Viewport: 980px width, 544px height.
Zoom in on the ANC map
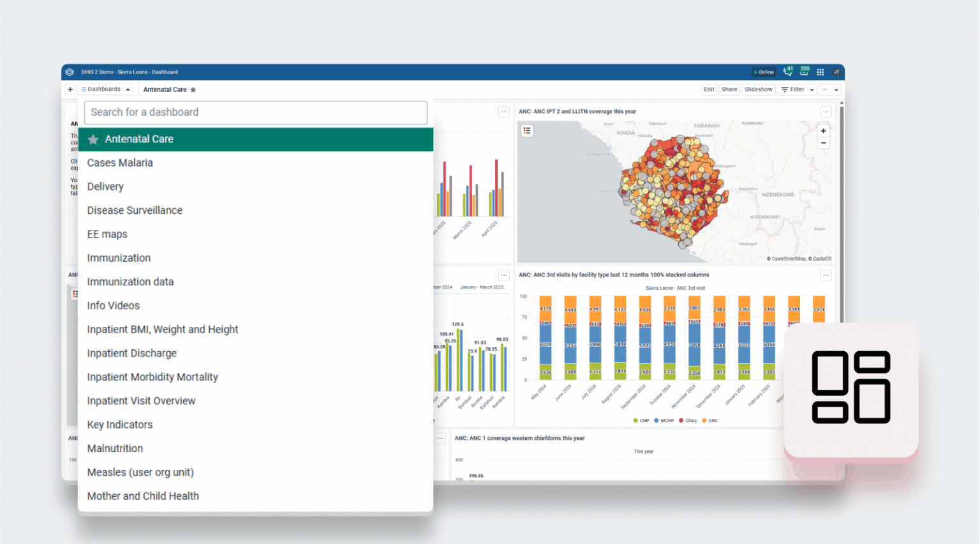click(823, 131)
